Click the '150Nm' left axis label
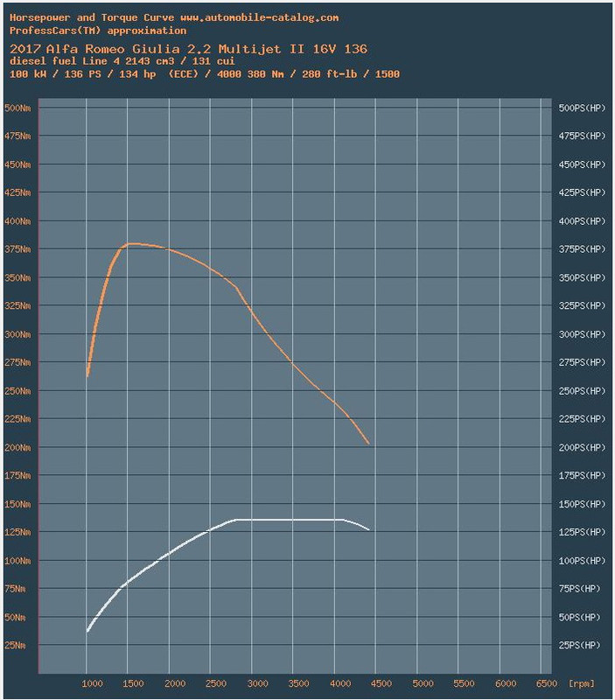 [x=17, y=505]
